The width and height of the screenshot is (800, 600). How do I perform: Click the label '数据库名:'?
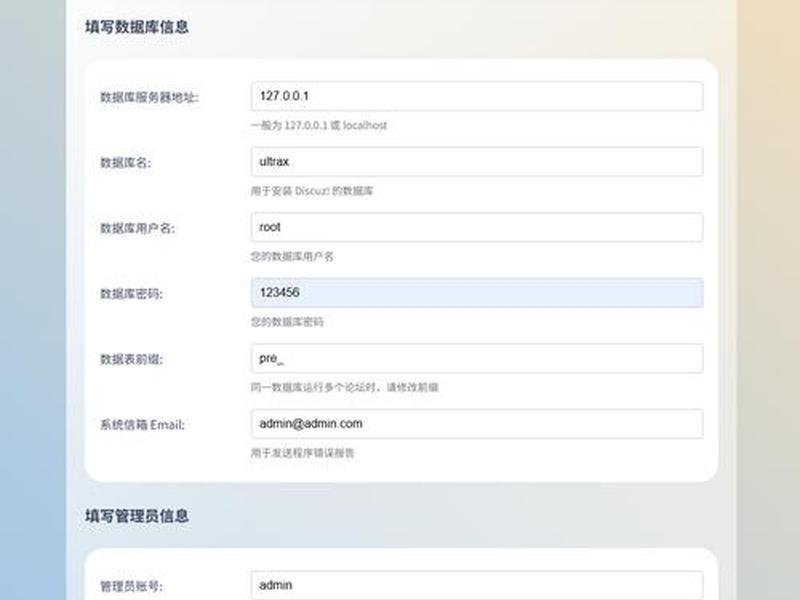pos(126,163)
